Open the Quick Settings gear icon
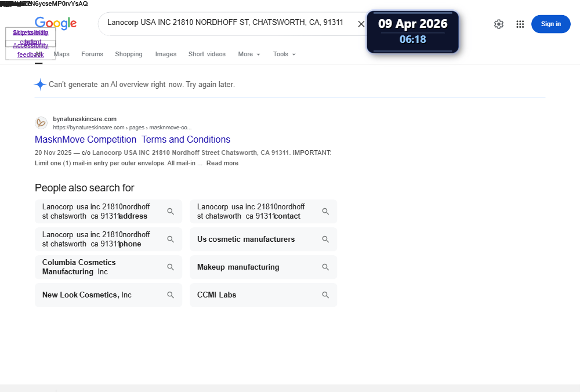Image resolution: width=587 pixels, height=392 pixels. [499, 24]
